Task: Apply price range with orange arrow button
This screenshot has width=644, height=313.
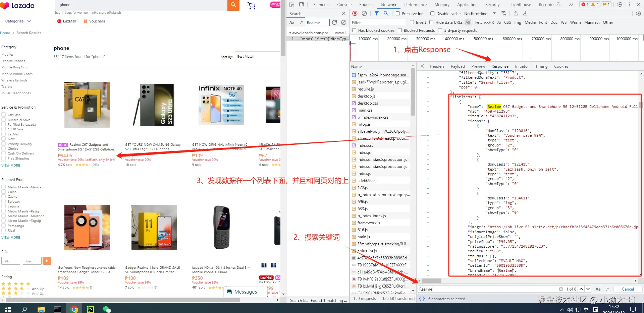Action: (47, 261)
